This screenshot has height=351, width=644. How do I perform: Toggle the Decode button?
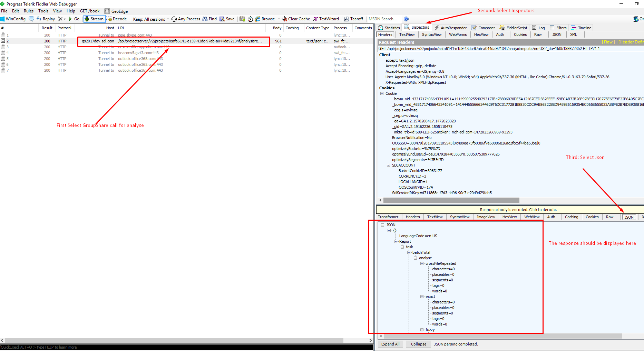coord(117,19)
